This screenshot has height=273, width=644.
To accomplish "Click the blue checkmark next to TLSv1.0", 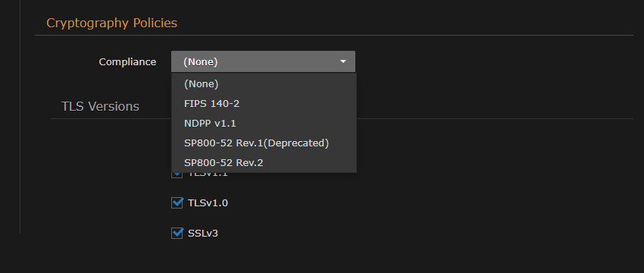I will (x=177, y=202).
